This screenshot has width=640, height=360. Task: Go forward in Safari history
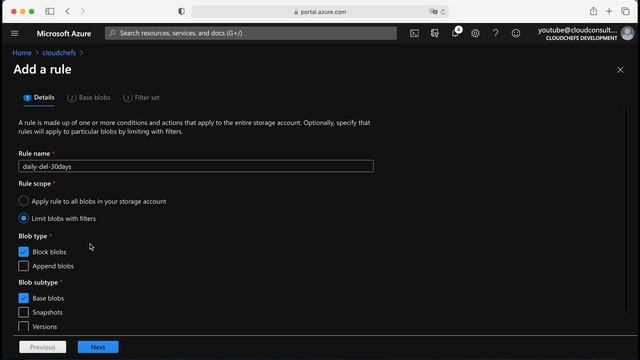[83, 11]
